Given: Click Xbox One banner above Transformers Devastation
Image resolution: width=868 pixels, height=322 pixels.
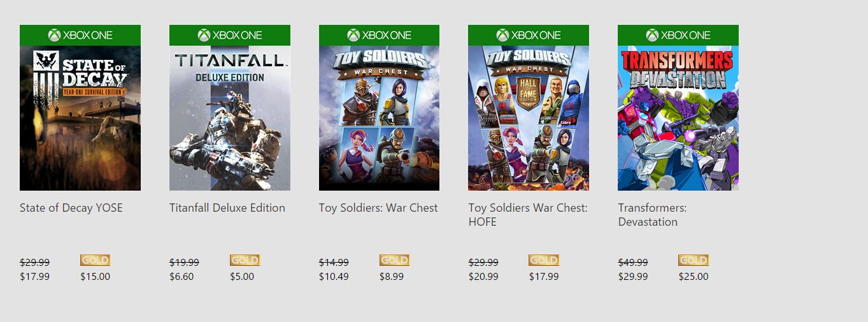Looking at the screenshot, I should (x=678, y=35).
